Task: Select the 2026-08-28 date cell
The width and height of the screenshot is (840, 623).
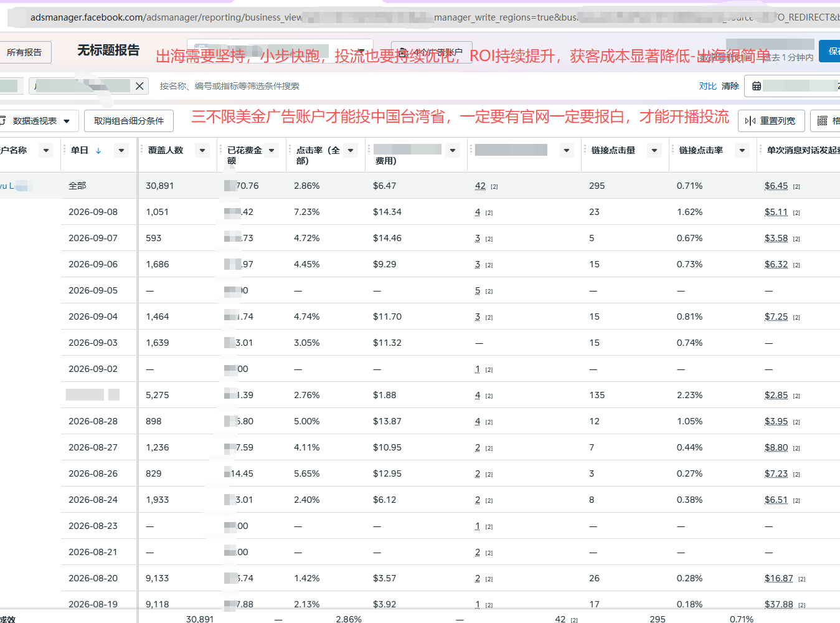Action: click(x=93, y=421)
